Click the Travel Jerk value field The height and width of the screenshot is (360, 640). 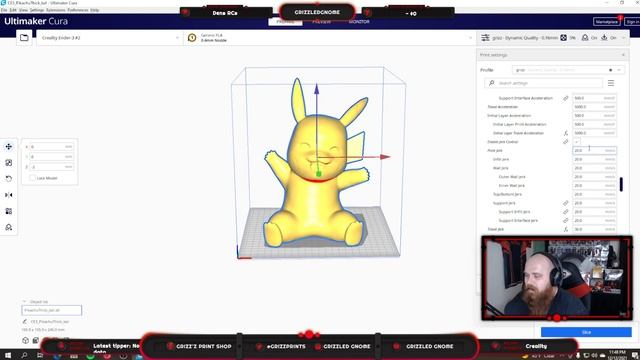pyautogui.click(x=594, y=229)
